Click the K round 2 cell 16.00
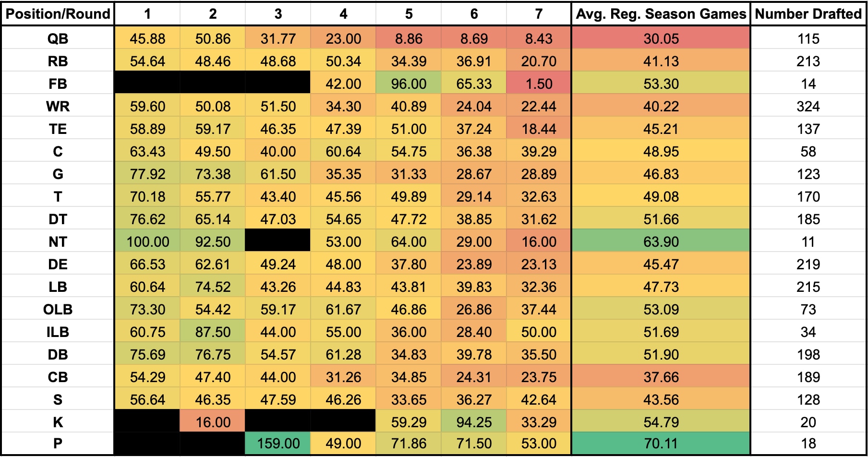 213,422
